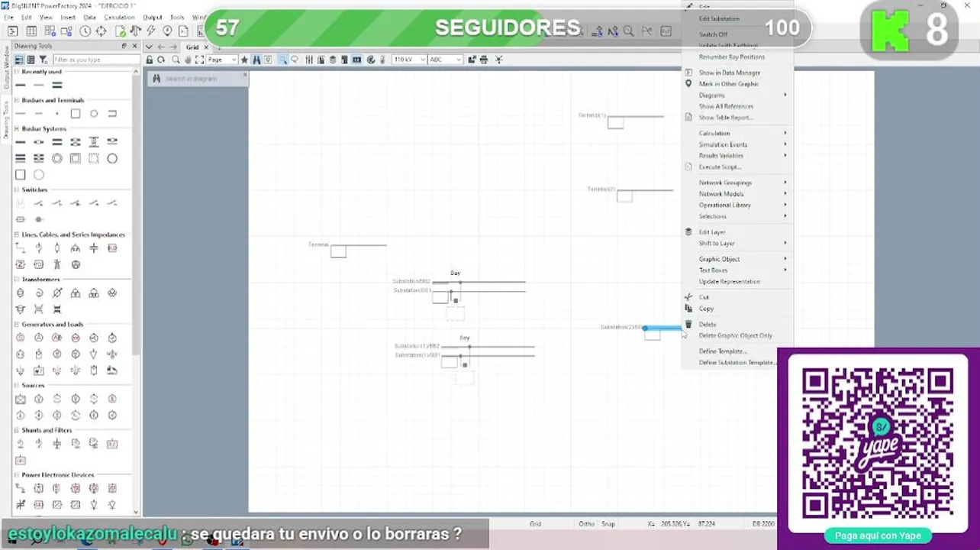
Task: Click the freeze mode padlock icon
Action: [150, 60]
